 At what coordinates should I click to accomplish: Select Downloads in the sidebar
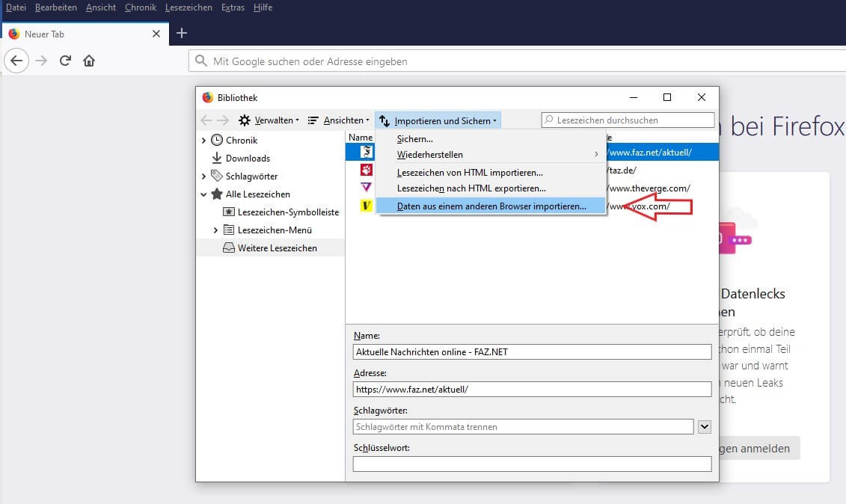(x=247, y=158)
